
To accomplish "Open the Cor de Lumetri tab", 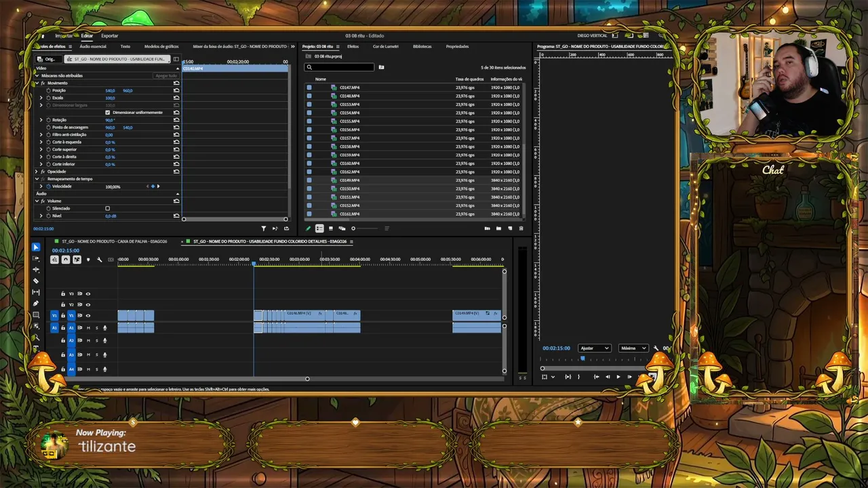I will point(386,47).
